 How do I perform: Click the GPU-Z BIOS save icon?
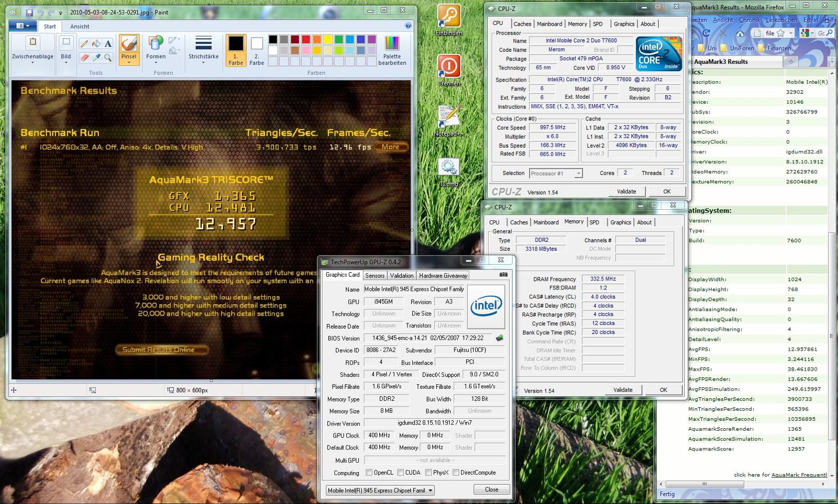(499, 338)
